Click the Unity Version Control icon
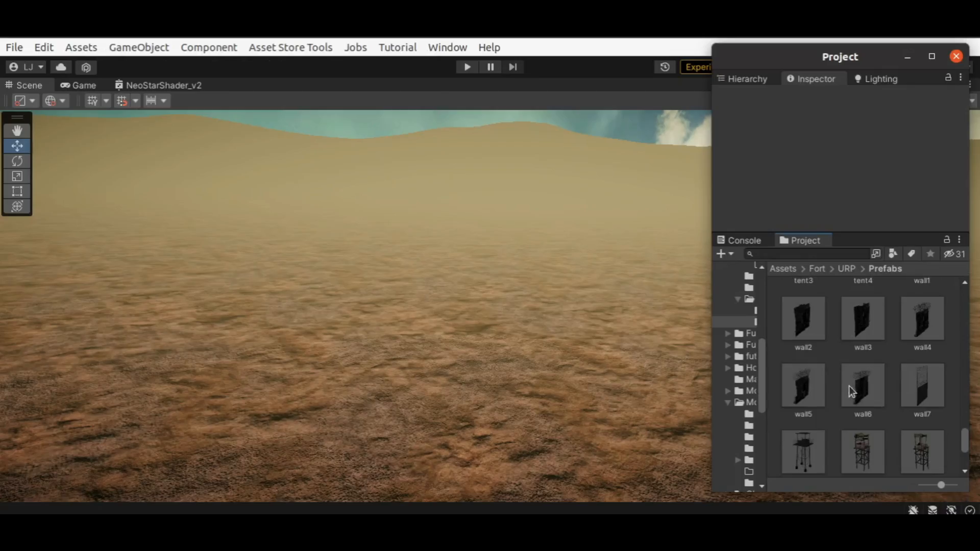980x551 pixels. 86,67
